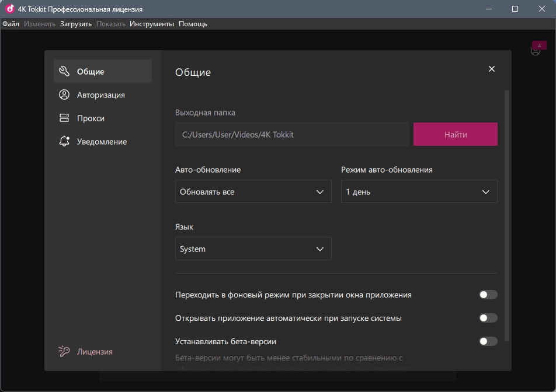The image size is (556, 392).
Task: Switch to the Уведомление settings tab
Action: click(x=103, y=141)
